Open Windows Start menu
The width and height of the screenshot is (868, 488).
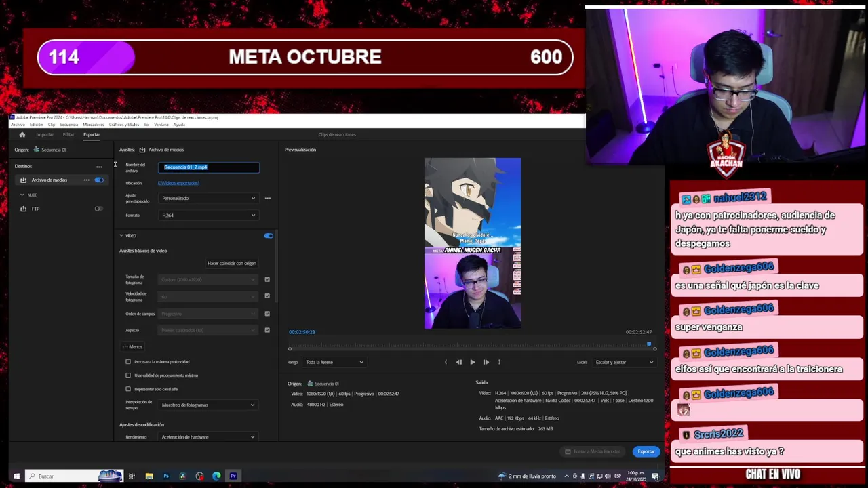coord(16,476)
